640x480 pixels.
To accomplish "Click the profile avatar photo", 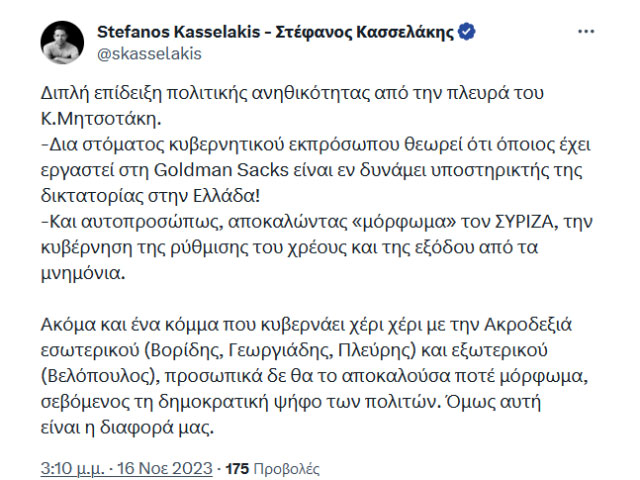I will (61, 42).
